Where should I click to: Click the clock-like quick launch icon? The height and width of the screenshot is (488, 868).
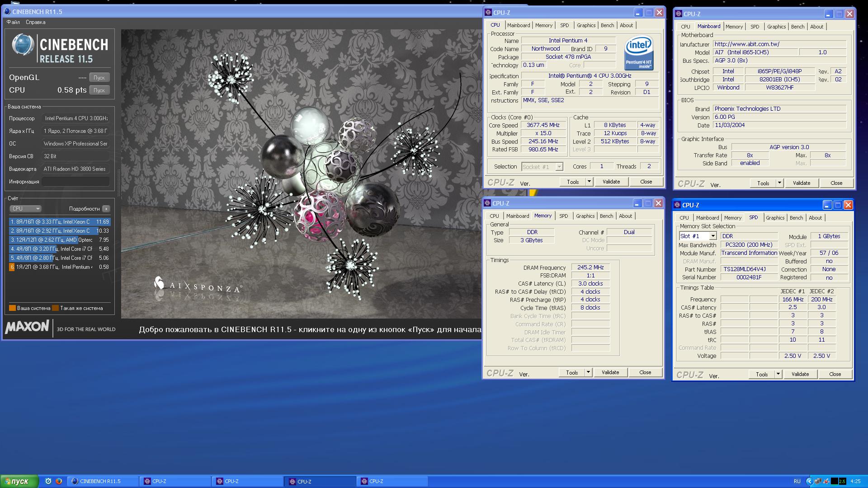click(x=48, y=481)
